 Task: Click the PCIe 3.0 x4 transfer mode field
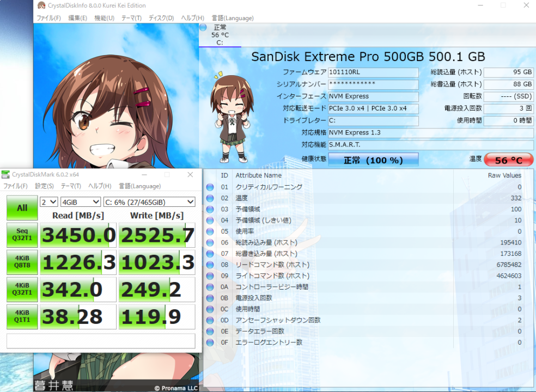373,109
